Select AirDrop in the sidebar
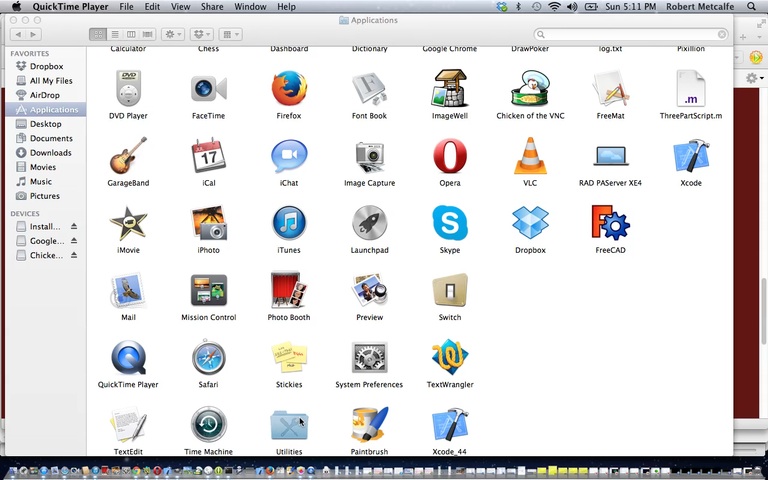Screen dimensions: 768x480 46,95
